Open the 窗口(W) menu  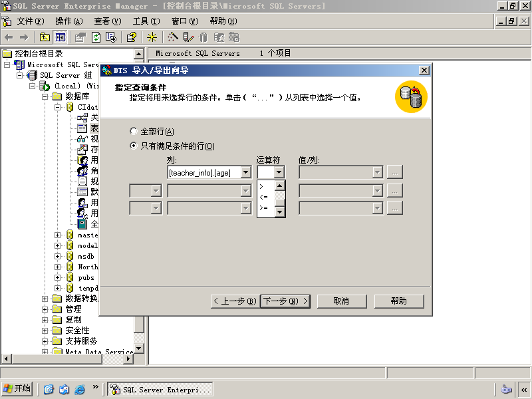pos(185,21)
